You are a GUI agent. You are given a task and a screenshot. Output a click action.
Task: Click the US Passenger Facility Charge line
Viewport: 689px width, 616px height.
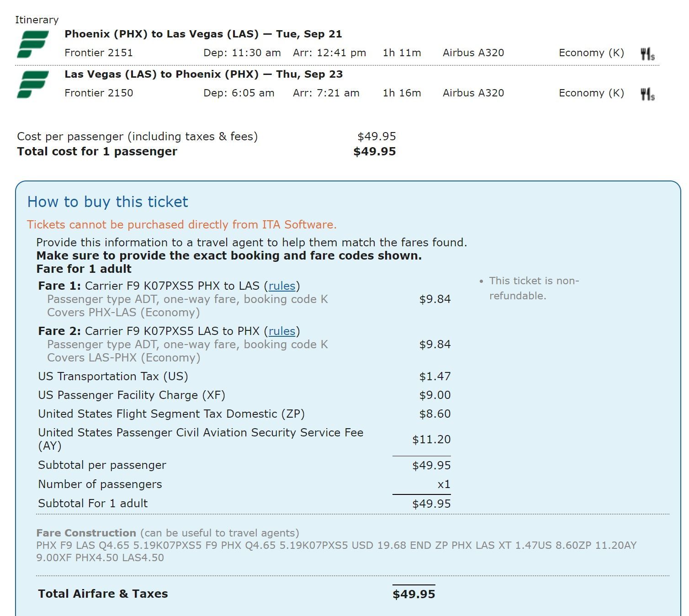coord(132,395)
